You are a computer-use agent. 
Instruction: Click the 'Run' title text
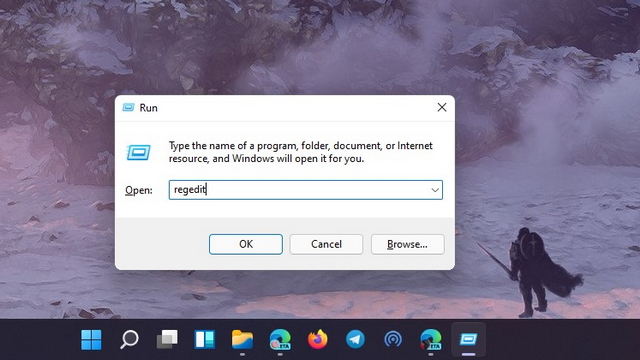pos(148,108)
